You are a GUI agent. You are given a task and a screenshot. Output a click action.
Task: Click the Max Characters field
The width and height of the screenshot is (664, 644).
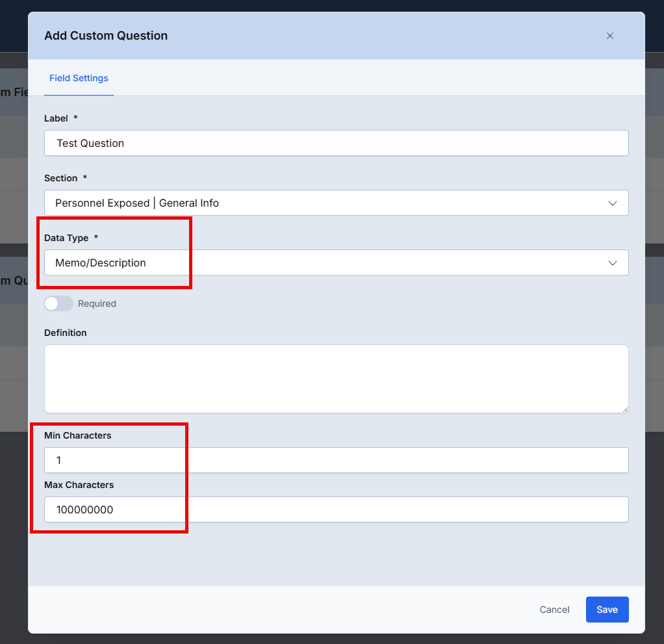coord(336,509)
